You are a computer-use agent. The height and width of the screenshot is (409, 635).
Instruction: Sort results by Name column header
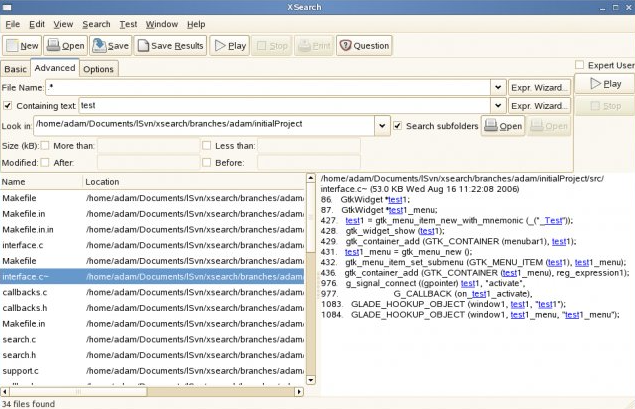(41, 182)
